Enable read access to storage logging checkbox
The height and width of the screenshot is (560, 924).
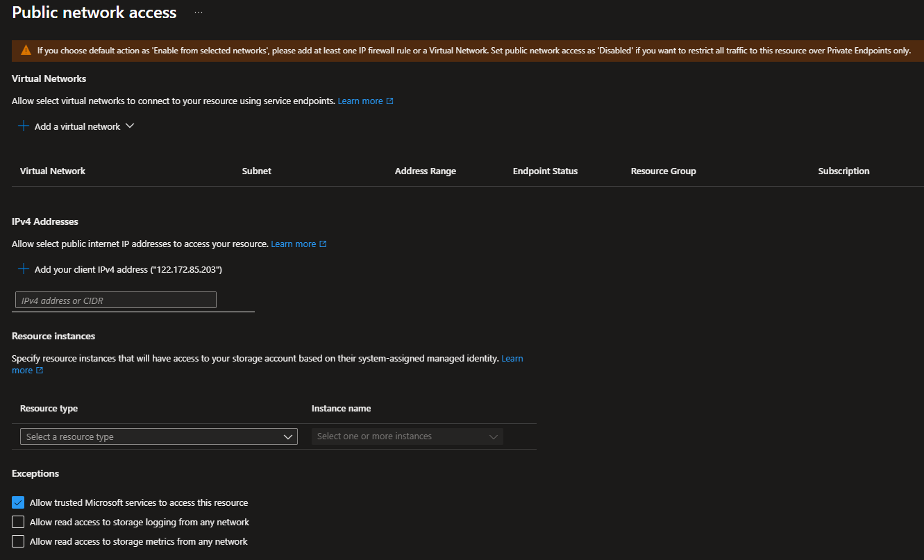click(x=18, y=522)
